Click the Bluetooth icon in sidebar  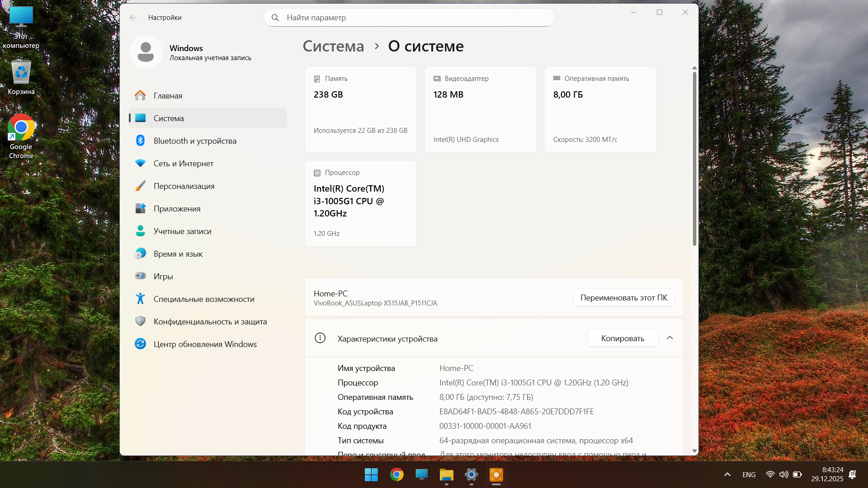click(140, 141)
